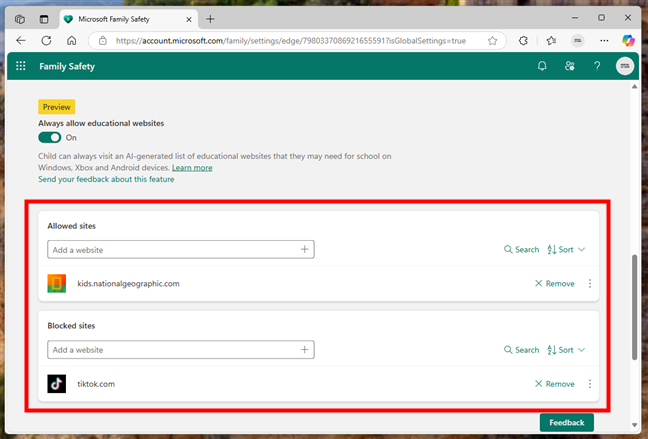Reload the page with browser refresh button
This screenshot has height=439, width=648.
pyautogui.click(x=46, y=40)
